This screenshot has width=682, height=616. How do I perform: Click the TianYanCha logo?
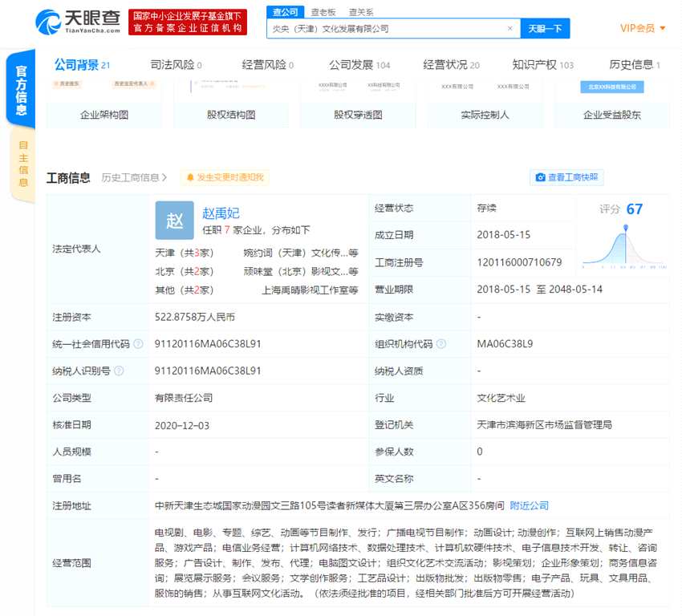point(79,22)
